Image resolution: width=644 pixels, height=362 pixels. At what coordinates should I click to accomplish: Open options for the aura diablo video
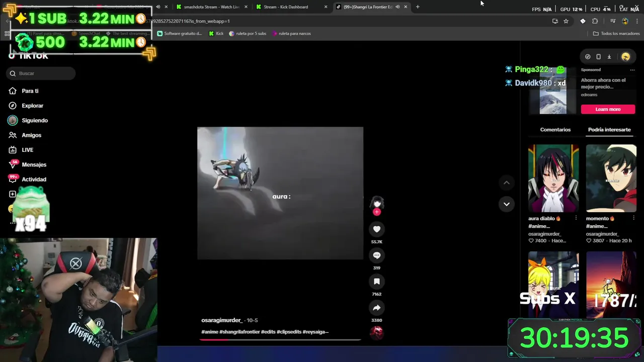(x=576, y=218)
